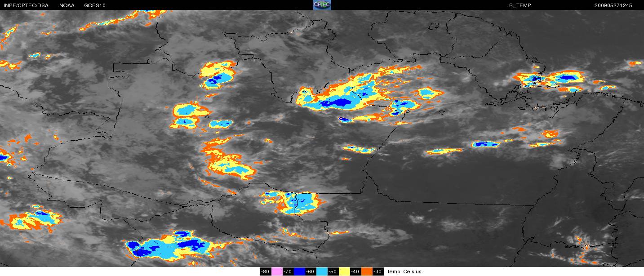The image size is (644, 276).
Task: Click the CPTEC logo in the header
Action: (x=322, y=5)
